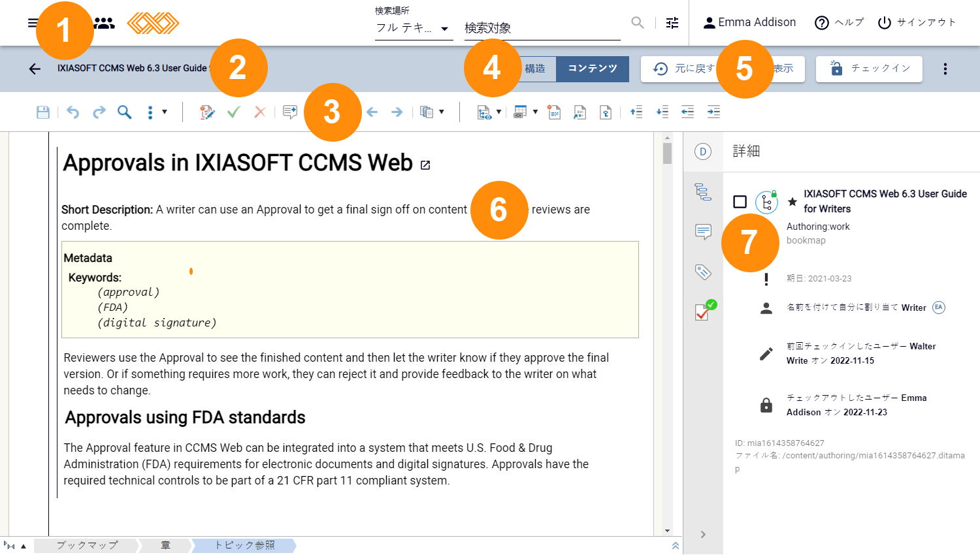The image size is (980, 555).
Task: Redo the edit with the toolbar arrow
Action: point(99,112)
